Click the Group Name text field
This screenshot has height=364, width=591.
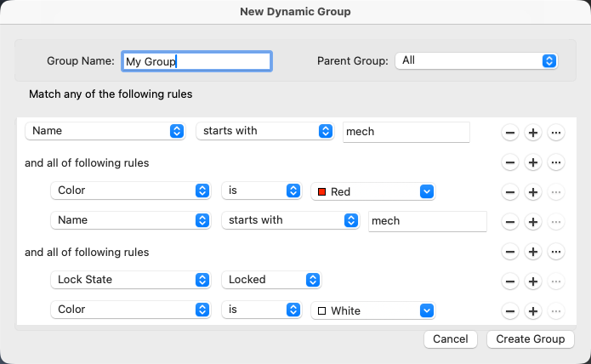click(196, 61)
